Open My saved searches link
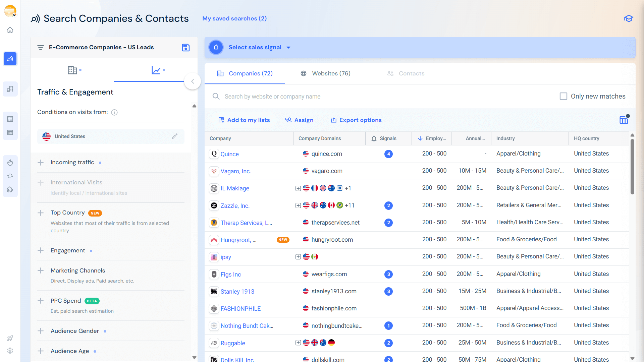The width and height of the screenshot is (644, 362). (x=234, y=18)
